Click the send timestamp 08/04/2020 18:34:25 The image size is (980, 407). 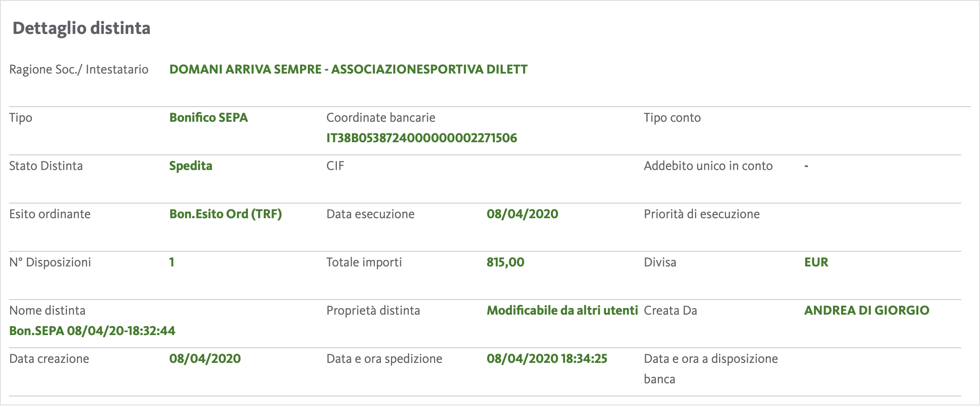pos(547,359)
